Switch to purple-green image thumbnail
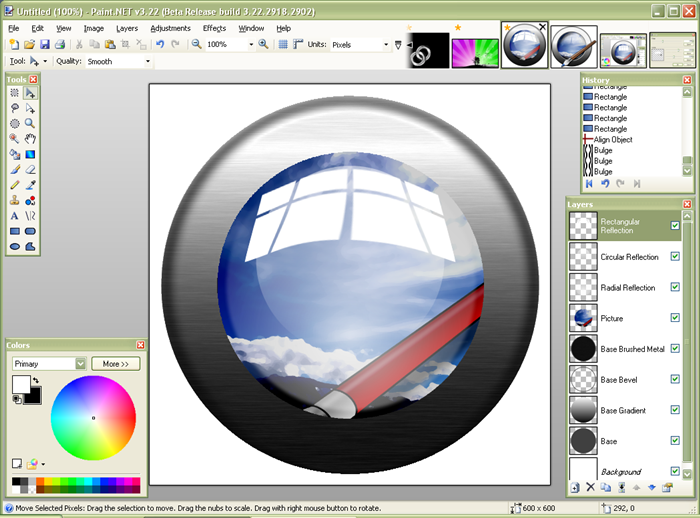The width and height of the screenshot is (700, 518). coord(475,53)
